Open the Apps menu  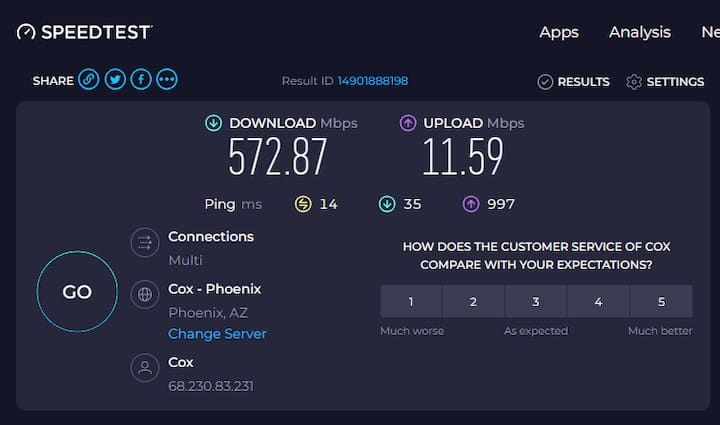559,32
